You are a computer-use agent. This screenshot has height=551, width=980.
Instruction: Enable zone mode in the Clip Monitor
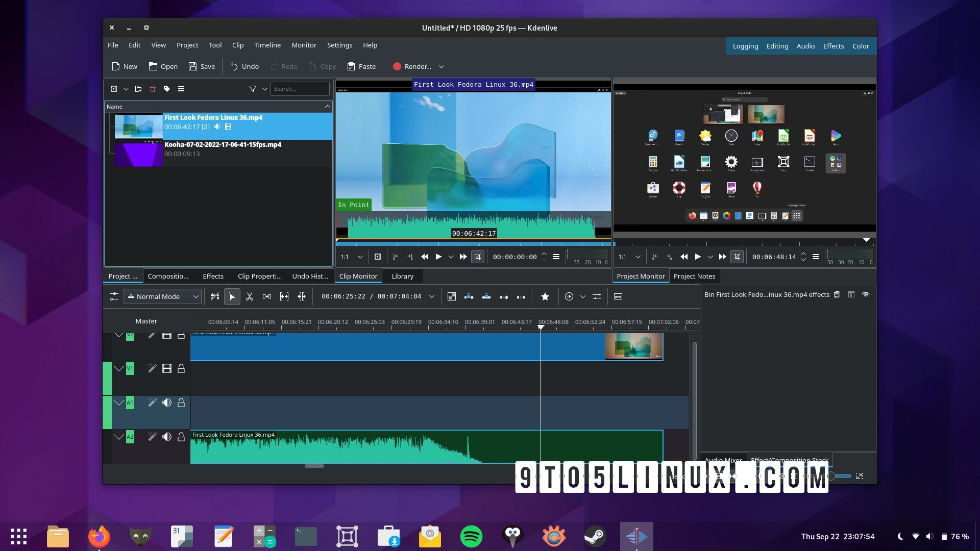click(478, 257)
